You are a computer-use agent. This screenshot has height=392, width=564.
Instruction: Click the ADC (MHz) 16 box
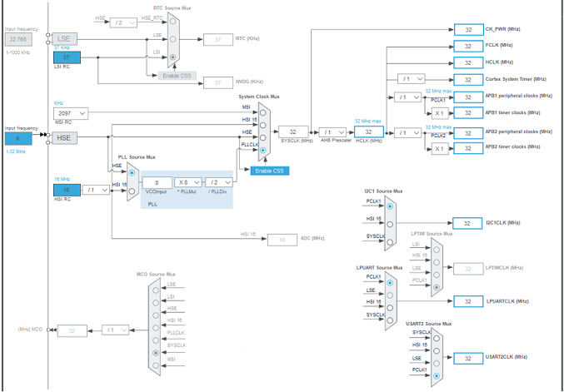coord(282,240)
